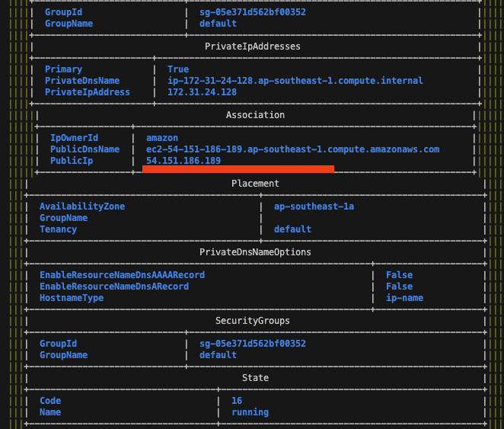Select the Code label under State

[x=50, y=401]
